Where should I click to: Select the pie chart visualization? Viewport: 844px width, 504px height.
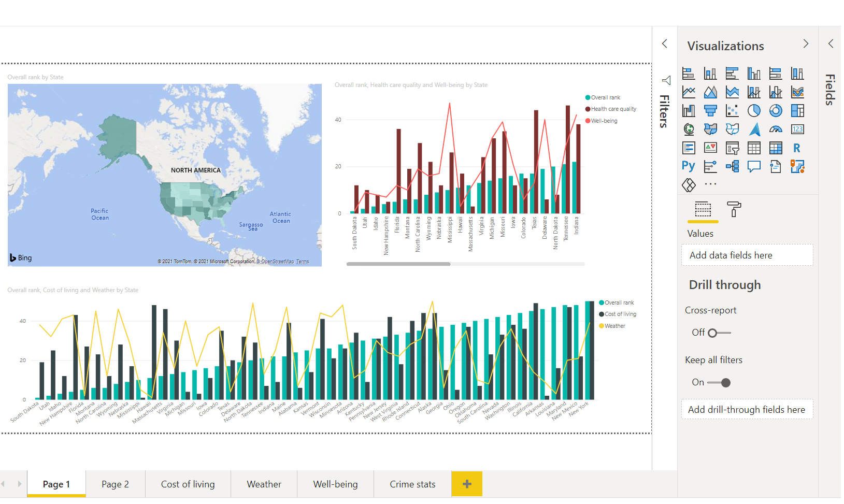[754, 111]
